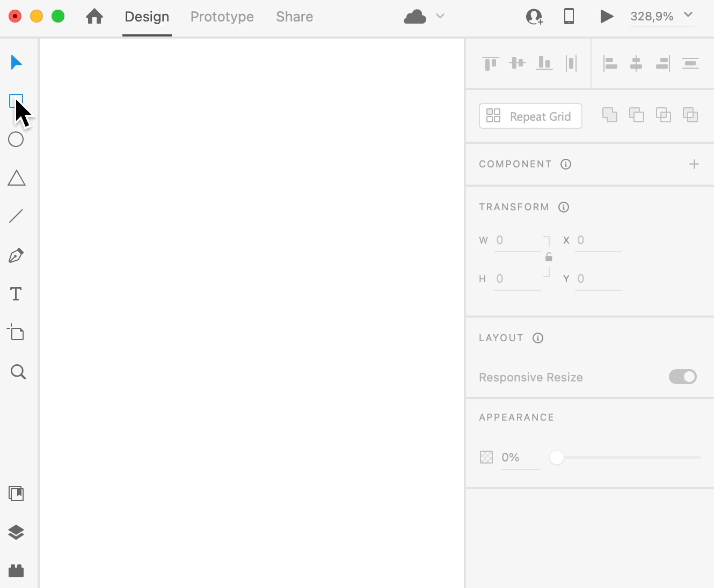Open the Libraries panel icon

tap(17, 494)
